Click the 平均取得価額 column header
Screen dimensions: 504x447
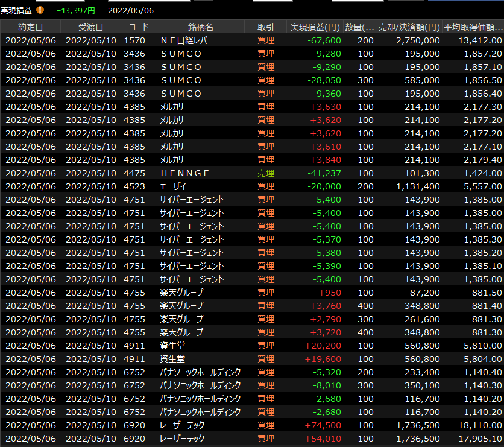tap(473, 27)
